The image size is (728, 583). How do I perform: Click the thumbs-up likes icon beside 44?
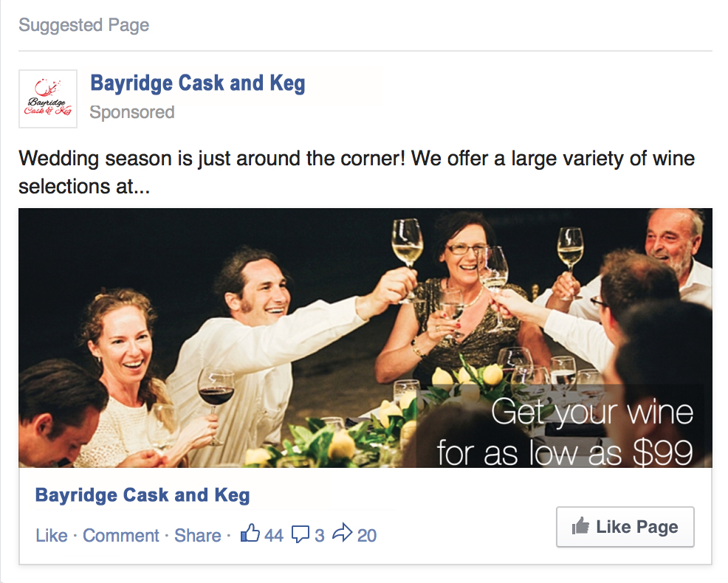(250, 534)
